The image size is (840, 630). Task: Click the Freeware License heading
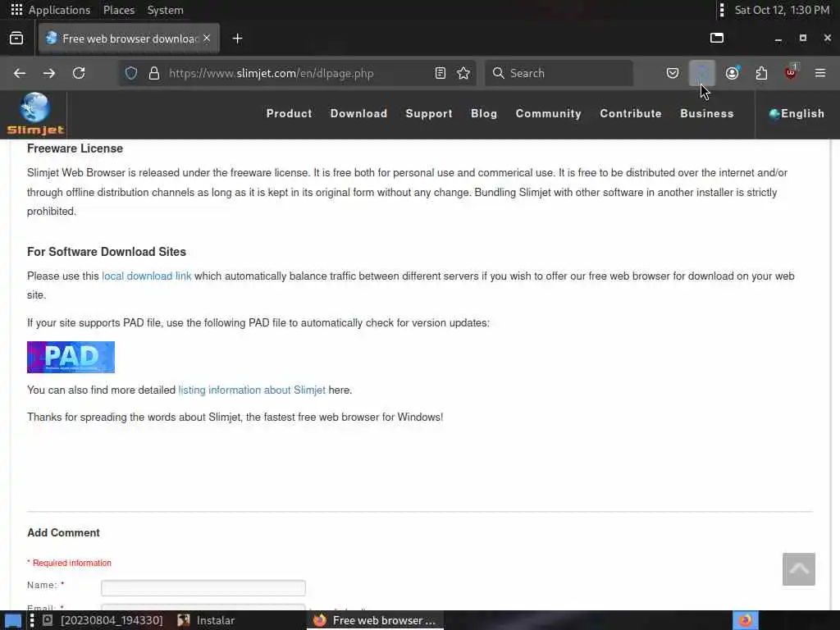tap(75, 148)
